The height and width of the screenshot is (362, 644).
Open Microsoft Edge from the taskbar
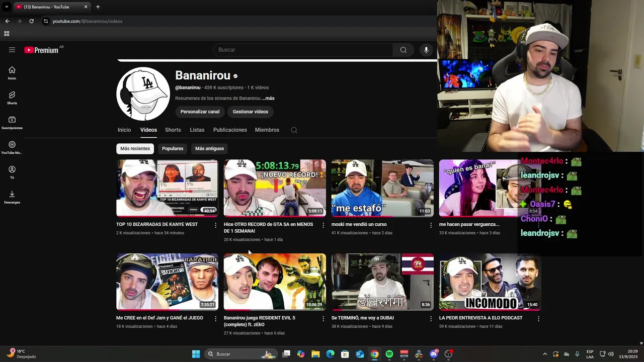click(x=330, y=354)
